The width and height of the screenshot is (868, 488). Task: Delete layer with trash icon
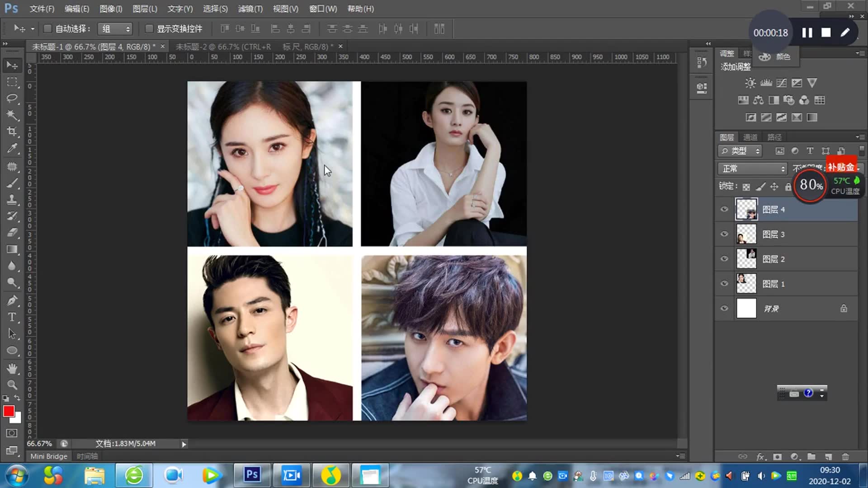pyautogui.click(x=845, y=456)
